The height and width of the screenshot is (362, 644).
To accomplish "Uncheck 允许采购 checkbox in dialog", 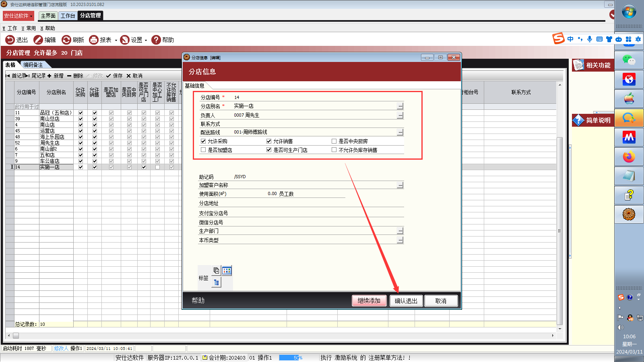I will (x=203, y=141).
